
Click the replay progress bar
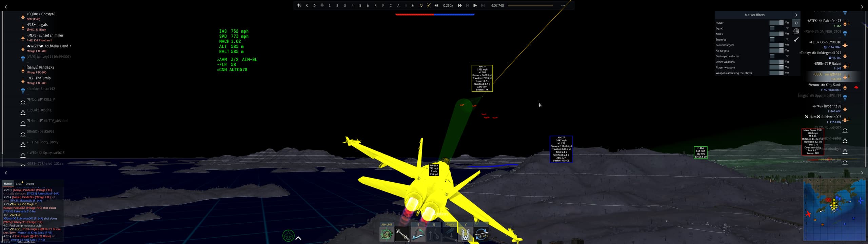(530, 5)
